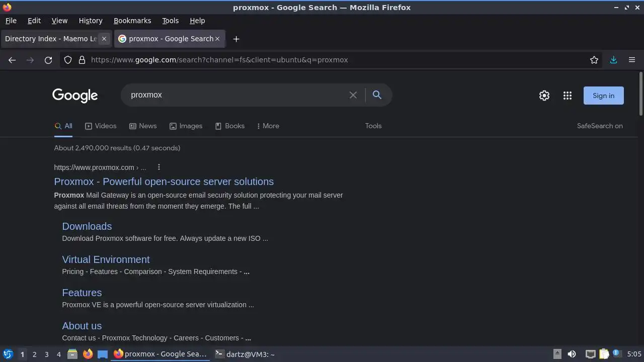Image resolution: width=644 pixels, height=362 pixels.
Task: Open the History menu
Action: coord(91,21)
